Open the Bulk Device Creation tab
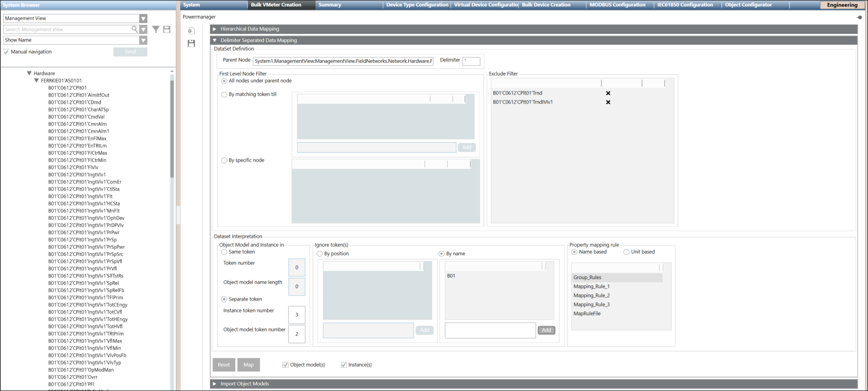The height and width of the screenshot is (391, 868). pos(546,5)
